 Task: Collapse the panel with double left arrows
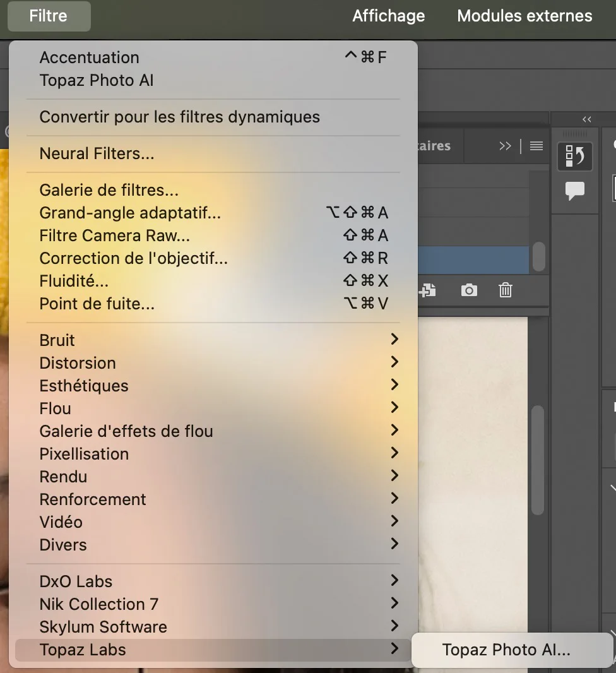coord(587,119)
